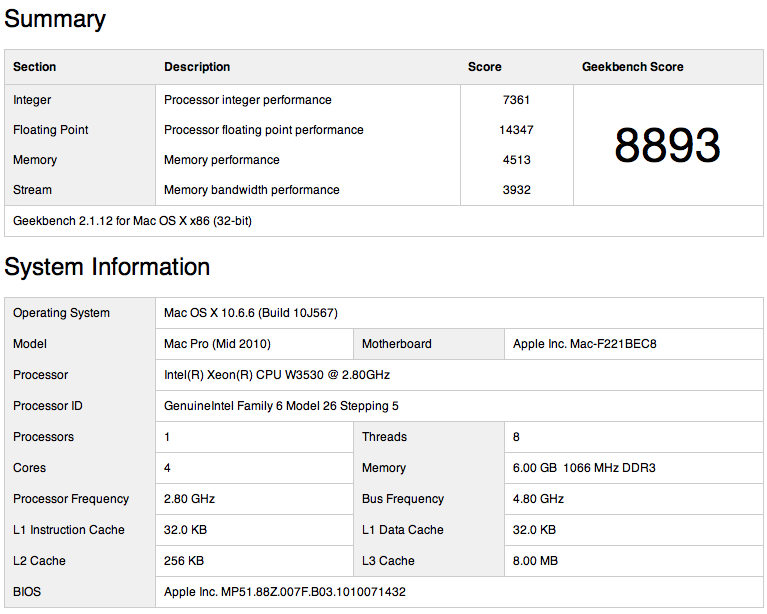Select the Description column header
The height and width of the screenshot is (614, 767).
pyautogui.click(x=197, y=67)
